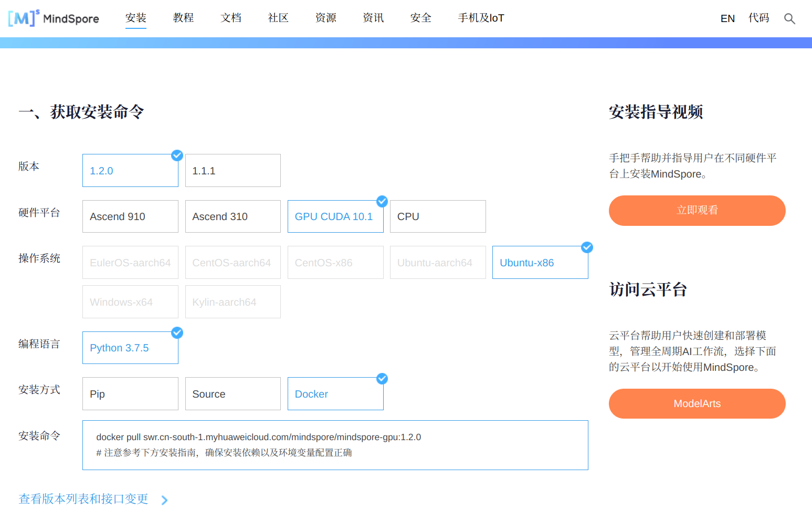
Task: Select version 1.2.0
Action: [130, 170]
